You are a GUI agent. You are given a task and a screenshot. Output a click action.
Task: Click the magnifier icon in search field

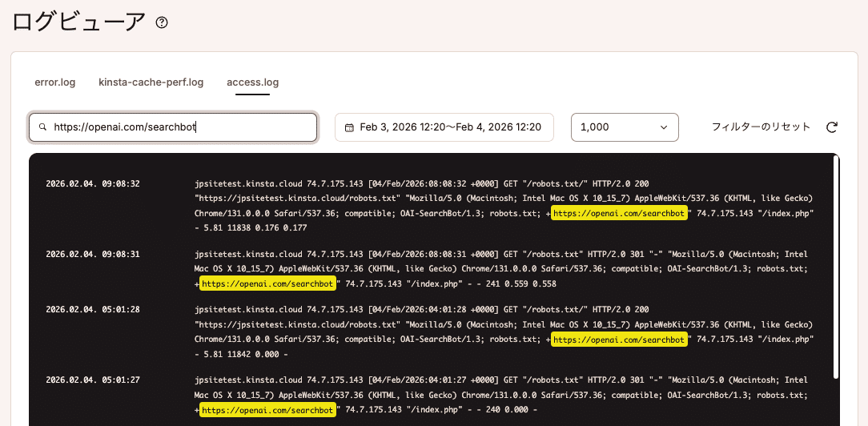point(42,127)
